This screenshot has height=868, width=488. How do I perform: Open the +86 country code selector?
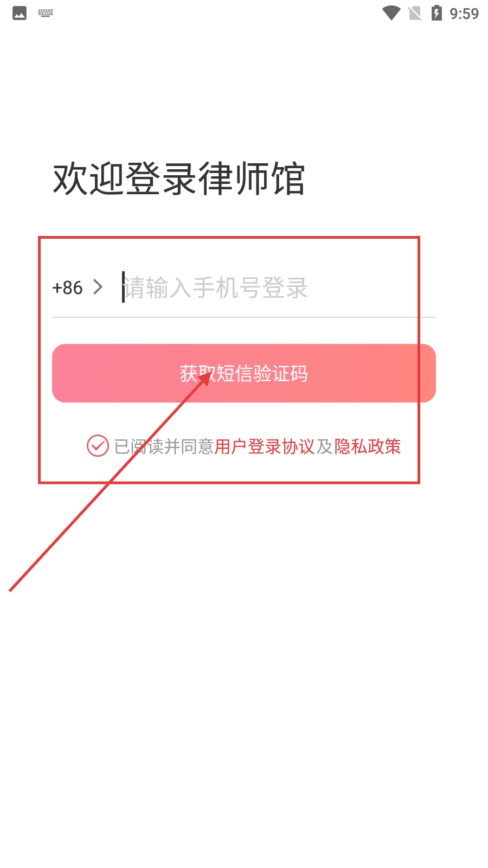coord(67,288)
